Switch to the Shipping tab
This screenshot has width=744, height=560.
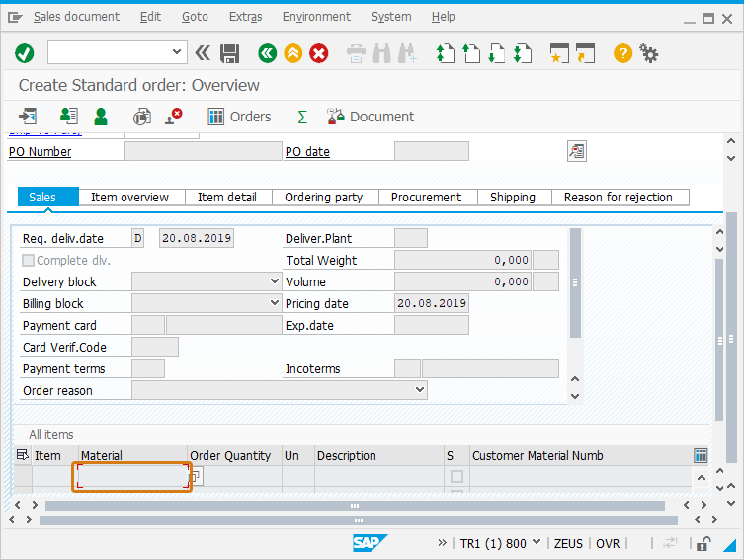(x=515, y=198)
